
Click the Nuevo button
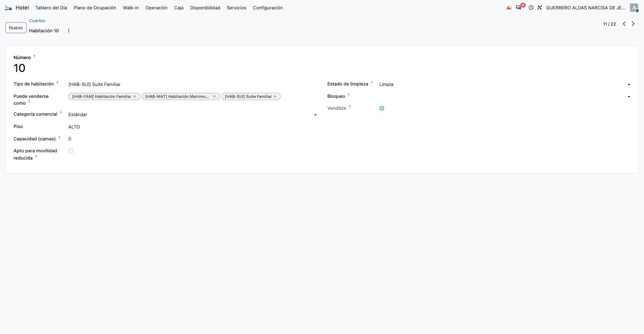click(x=16, y=28)
